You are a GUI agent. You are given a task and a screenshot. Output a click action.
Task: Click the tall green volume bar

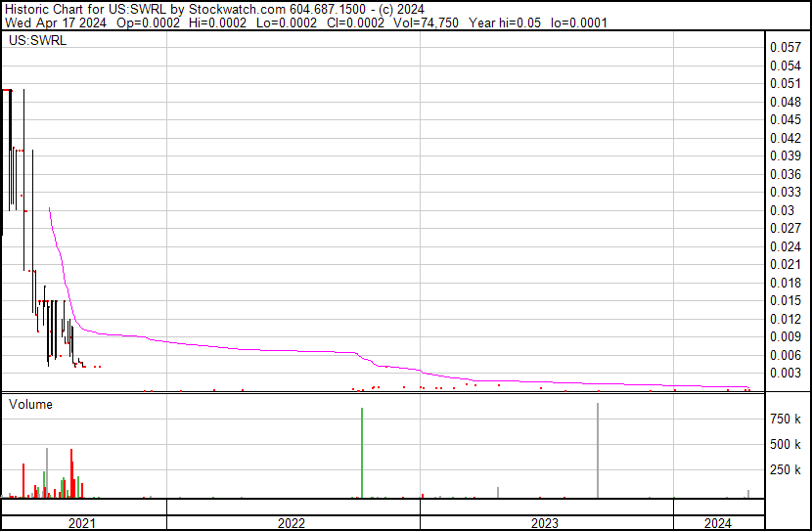click(362, 453)
